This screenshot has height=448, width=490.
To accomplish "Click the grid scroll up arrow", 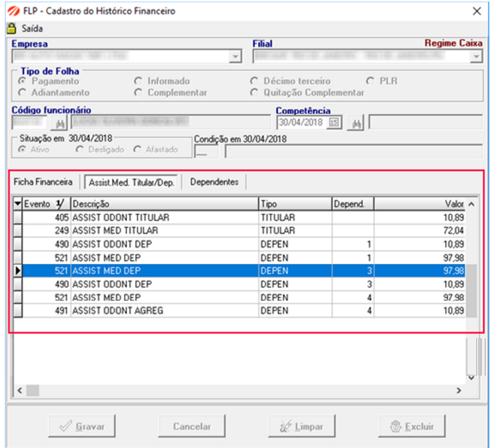I will pos(472,204).
